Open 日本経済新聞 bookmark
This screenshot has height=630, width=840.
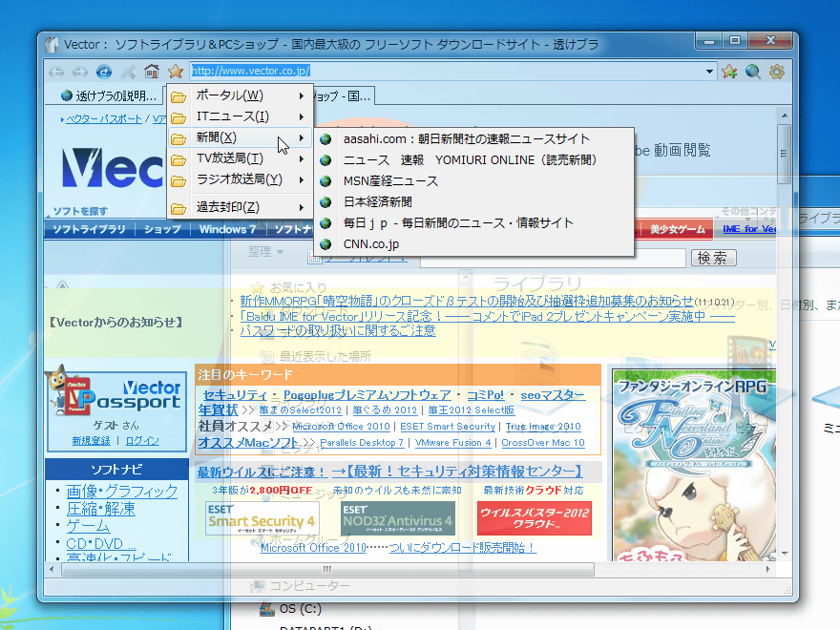point(473,202)
